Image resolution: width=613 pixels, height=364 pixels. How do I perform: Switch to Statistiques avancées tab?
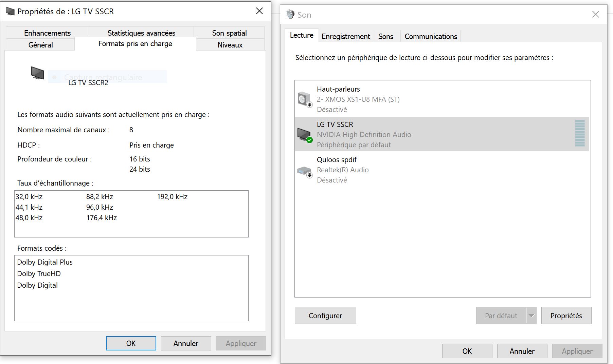click(x=141, y=33)
